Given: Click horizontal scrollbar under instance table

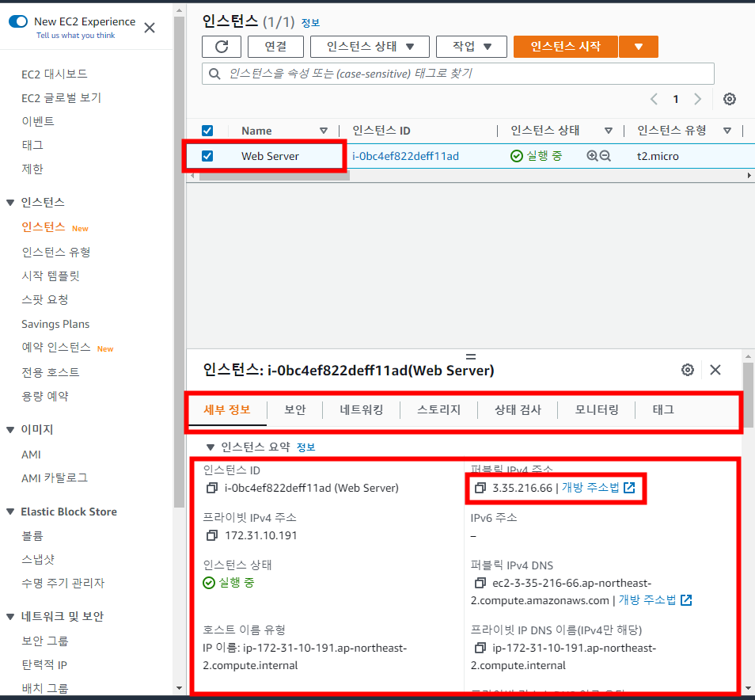Looking at the screenshot, I should [275, 176].
